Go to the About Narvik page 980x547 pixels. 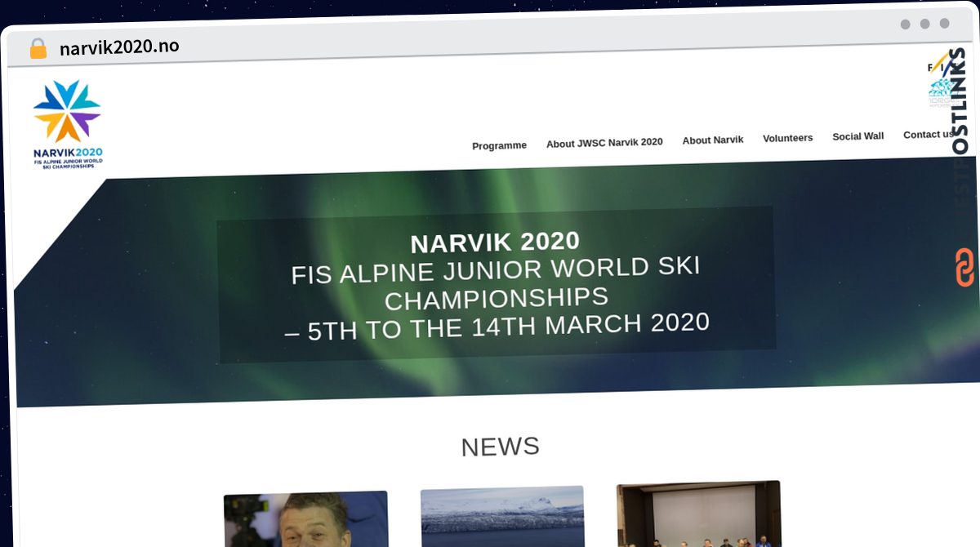[x=713, y=140]
